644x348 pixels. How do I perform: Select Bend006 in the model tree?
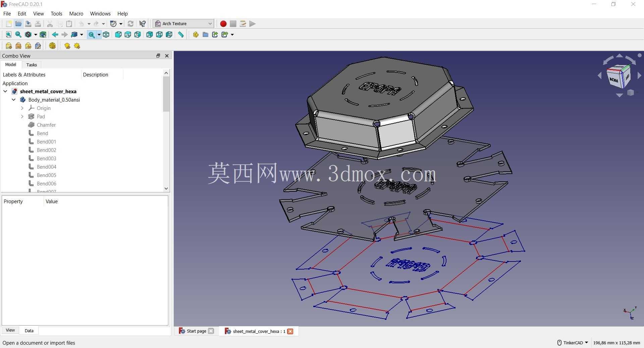(x=47, y=183)
